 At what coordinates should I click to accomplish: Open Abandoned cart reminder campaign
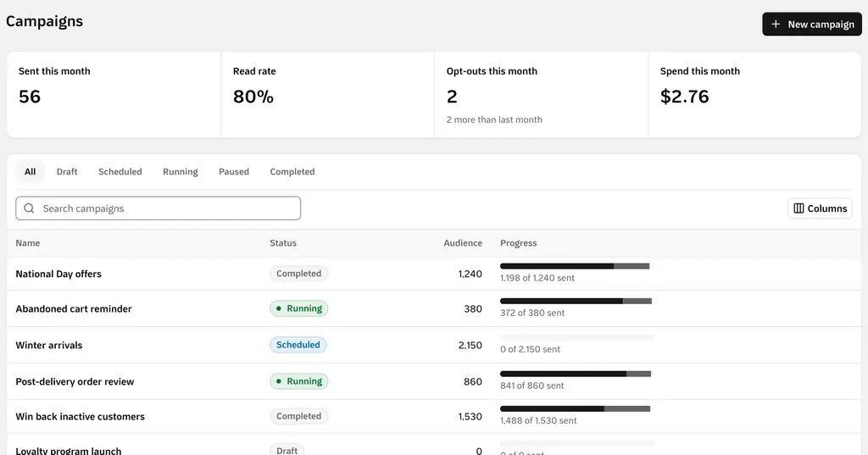click(x=74, y=309)
